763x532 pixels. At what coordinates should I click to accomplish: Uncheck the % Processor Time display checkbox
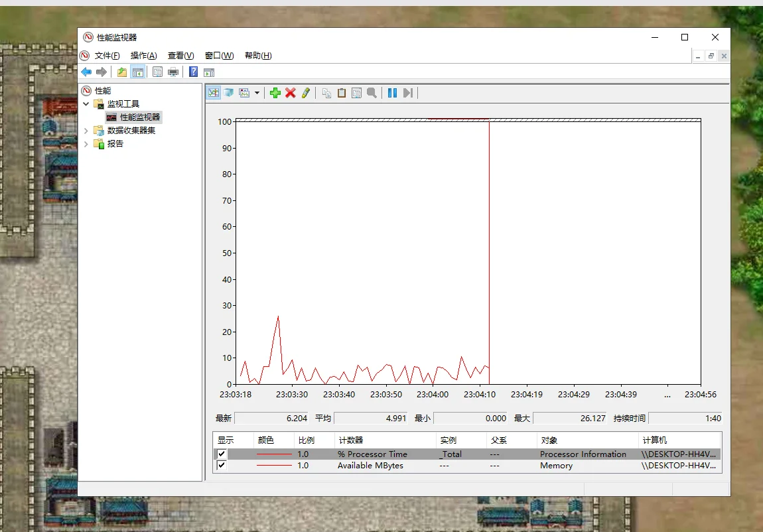pos(222,454)
